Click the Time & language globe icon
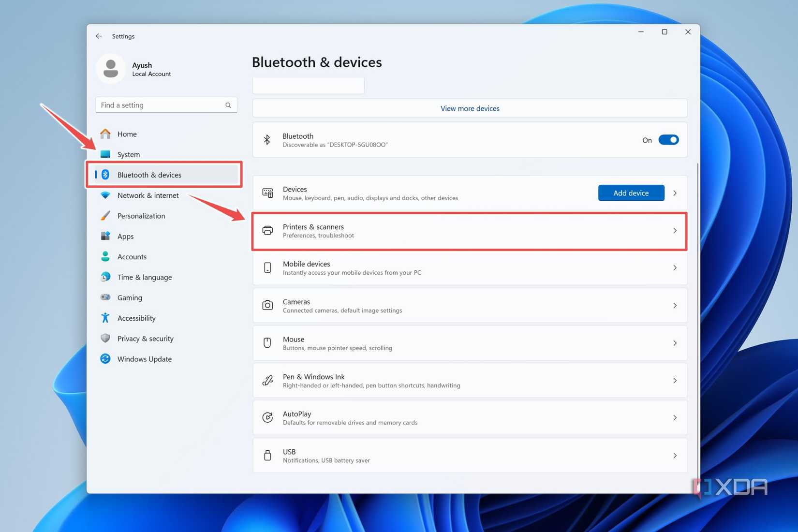 (x=105, y=277)
